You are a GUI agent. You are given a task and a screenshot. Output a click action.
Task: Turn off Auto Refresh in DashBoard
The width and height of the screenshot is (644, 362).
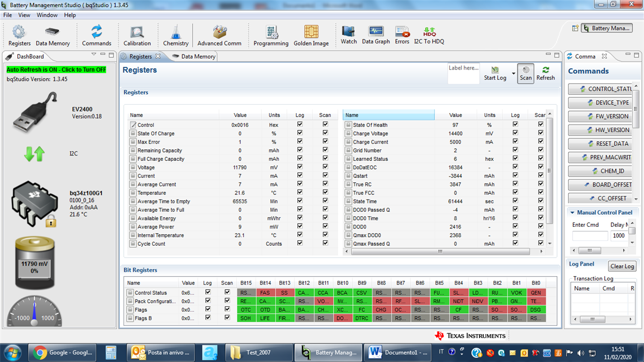click(56, 70)
